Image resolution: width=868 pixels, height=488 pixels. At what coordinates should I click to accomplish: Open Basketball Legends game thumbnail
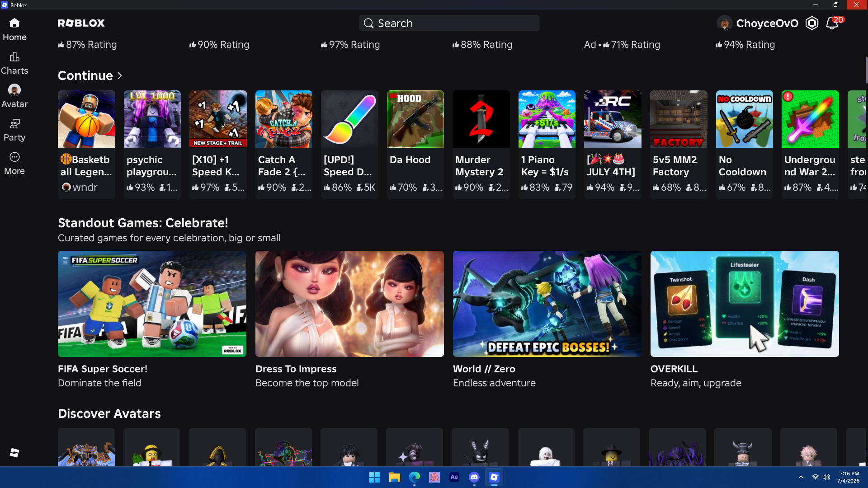[86, 119]
